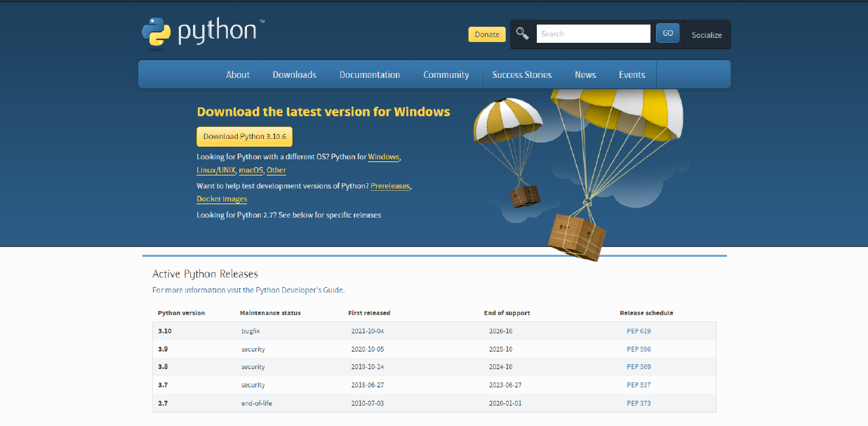Open the Events menu
868x426 pixels.
click(632, 74)
